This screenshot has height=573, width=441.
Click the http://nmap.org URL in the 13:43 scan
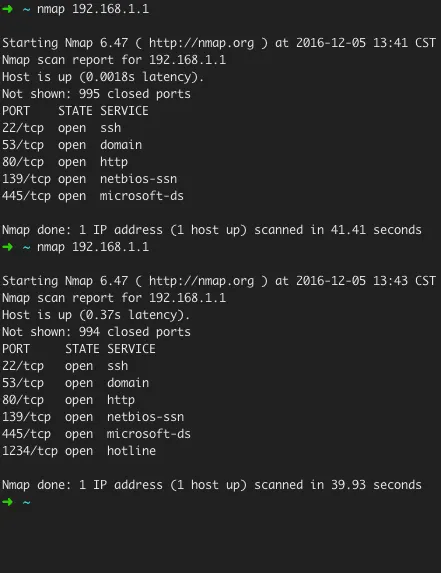pos(201,281)
